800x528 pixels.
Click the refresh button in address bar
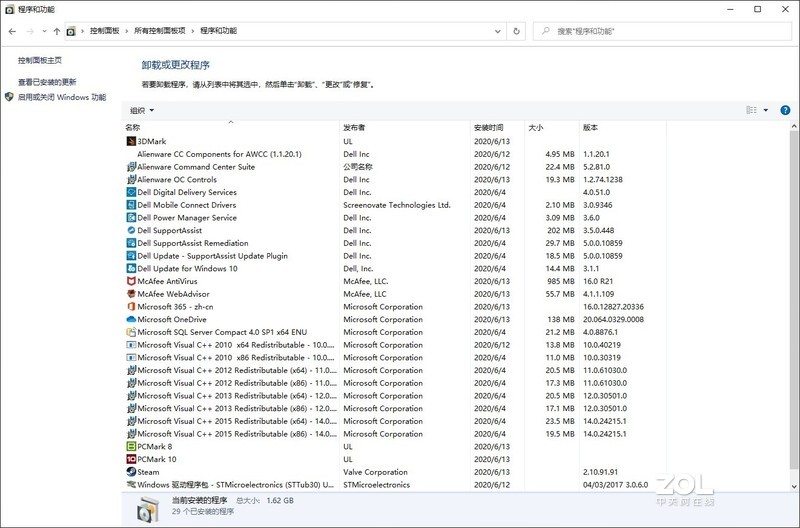tap(516, 31)
